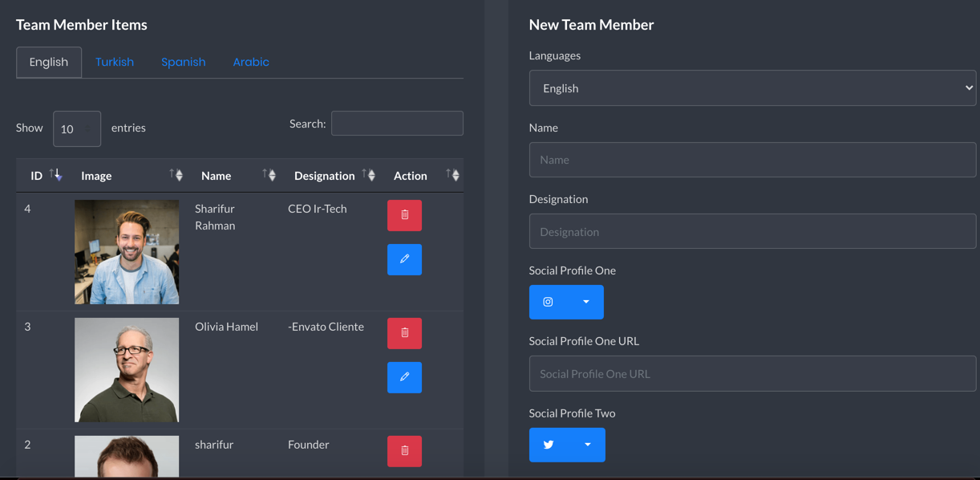Image resolution: width=980 pixels, height=480 pixels.
Task: Select the designation 'CEO Ir-Tech'
Action: (x=318, y=209)
